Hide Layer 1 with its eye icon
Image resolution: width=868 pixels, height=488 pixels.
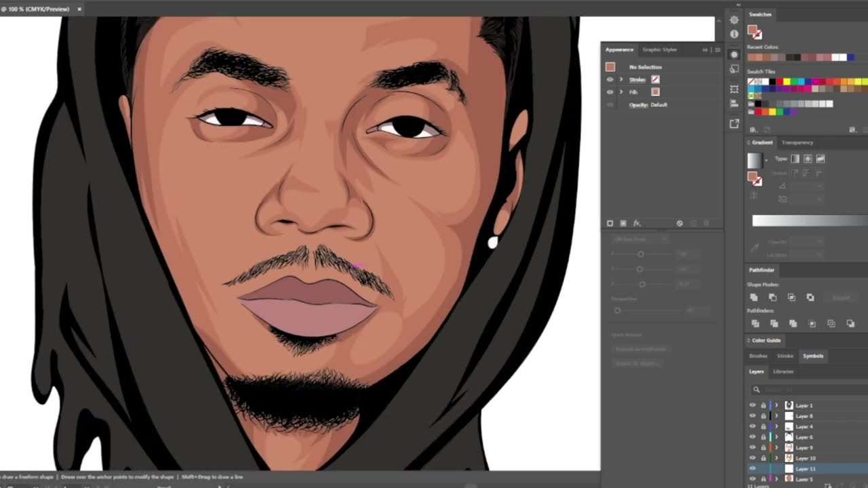[x=752, y=405]
